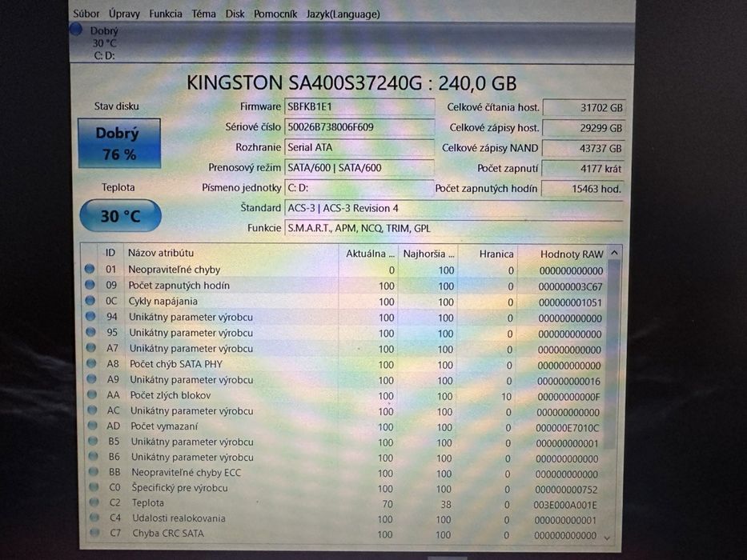
Task: Click status icon of row C0 Špecifický pre výrobcu
Action: click(x=94, y=487)
